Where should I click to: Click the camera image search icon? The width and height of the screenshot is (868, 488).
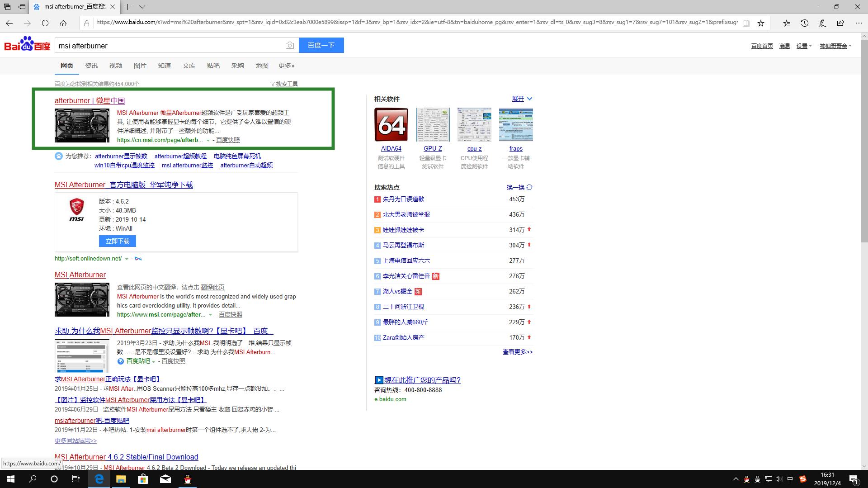click(x=290, y=45)
